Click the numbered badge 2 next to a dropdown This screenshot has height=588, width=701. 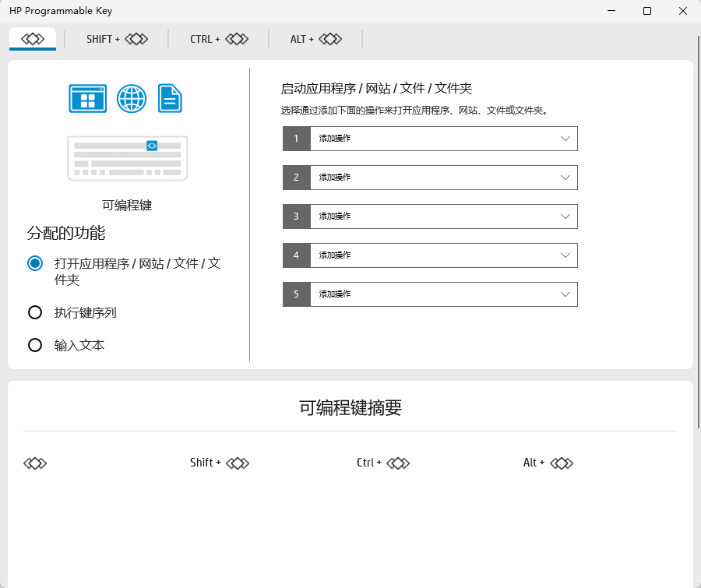coord(296,178)
